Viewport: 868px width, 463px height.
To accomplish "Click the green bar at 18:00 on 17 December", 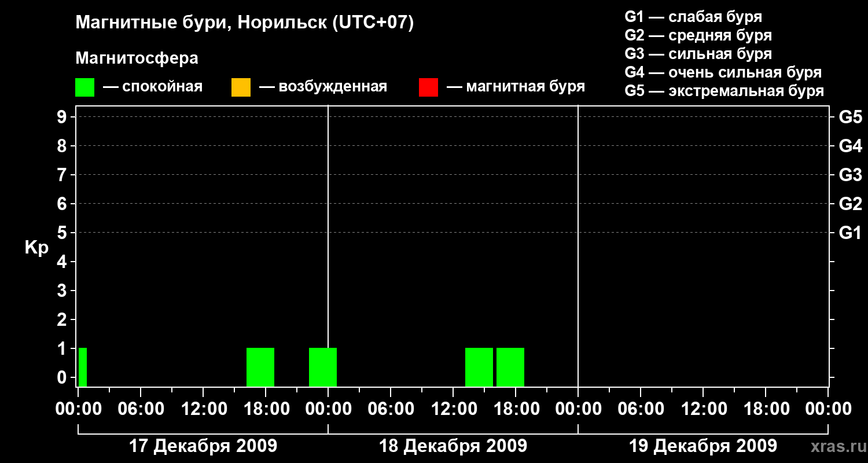I will (260, 367).
